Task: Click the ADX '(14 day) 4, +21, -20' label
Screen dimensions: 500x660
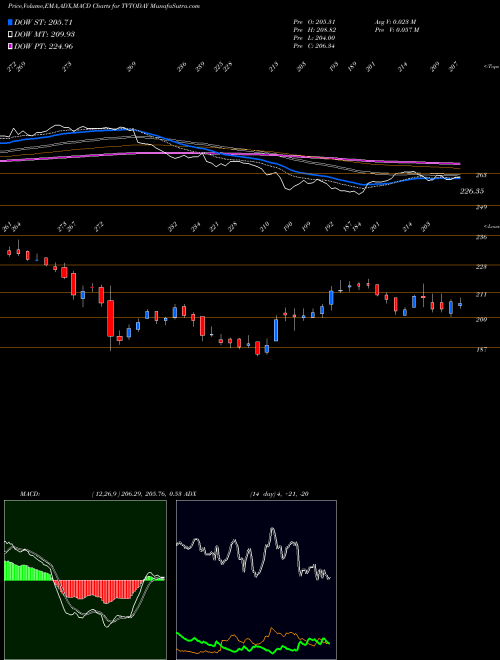Action: 279,494
